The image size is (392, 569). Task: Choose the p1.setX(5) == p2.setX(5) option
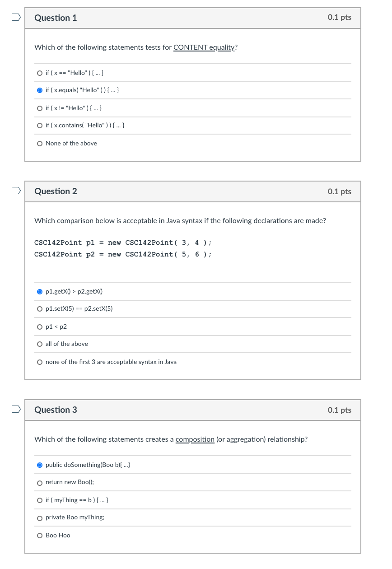click(x=40, y=309)
